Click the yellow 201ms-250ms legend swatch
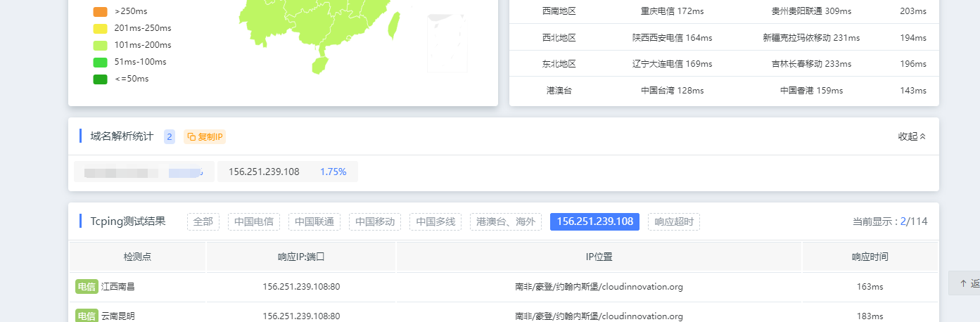This screenshot has width=980, height=322. (x=100, y=29)
